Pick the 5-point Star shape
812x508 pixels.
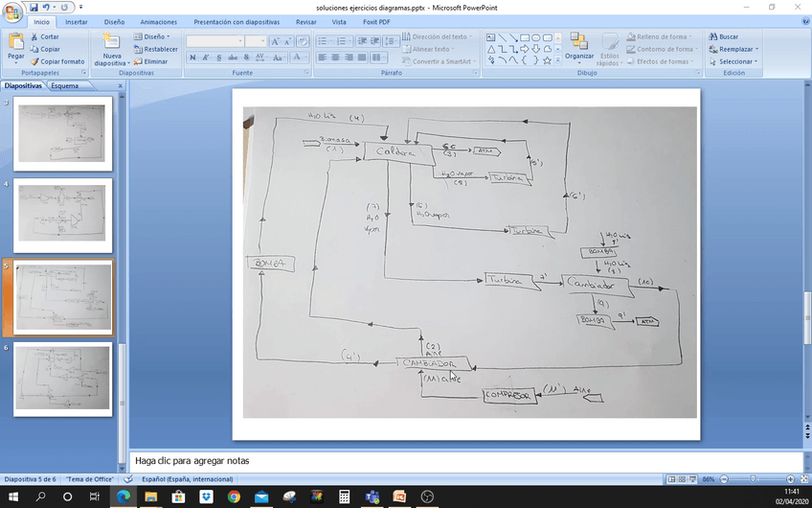[x=548, y=60]
